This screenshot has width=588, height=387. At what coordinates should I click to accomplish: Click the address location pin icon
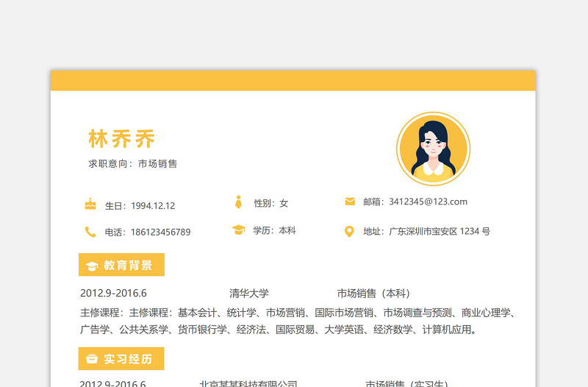point(349,231)
